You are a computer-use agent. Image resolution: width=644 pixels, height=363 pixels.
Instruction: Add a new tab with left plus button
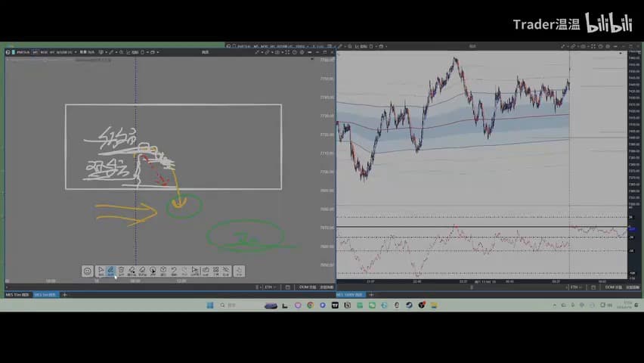(x=64, y=295)
